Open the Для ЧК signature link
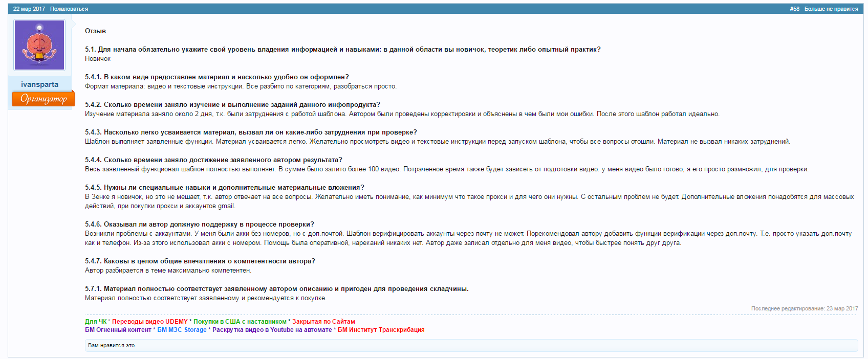This screenshot has height=359, width=868. coord(96,322)
